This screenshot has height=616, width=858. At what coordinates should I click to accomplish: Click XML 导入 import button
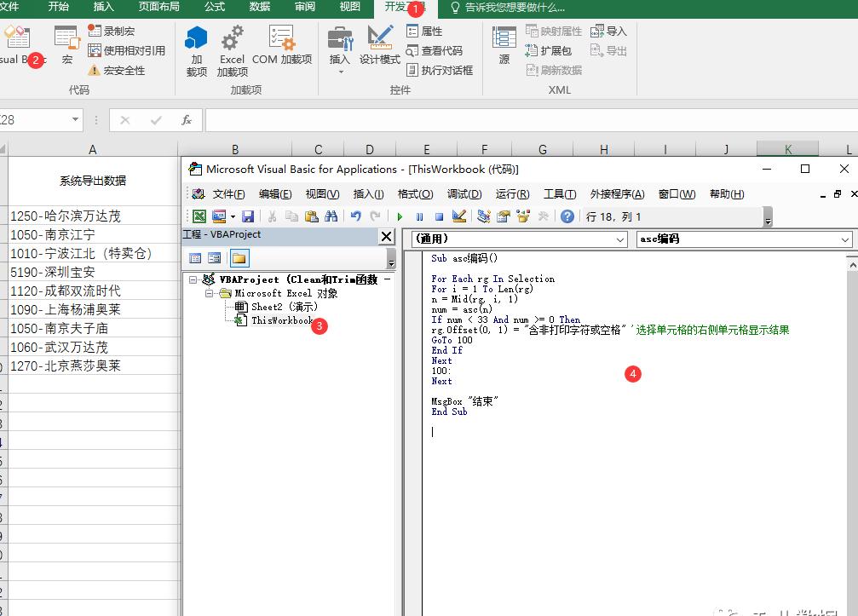coord(608,32)
